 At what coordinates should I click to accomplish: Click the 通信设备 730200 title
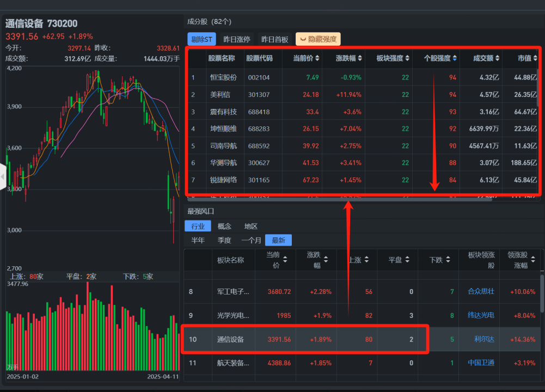click(x=41, y=23)
